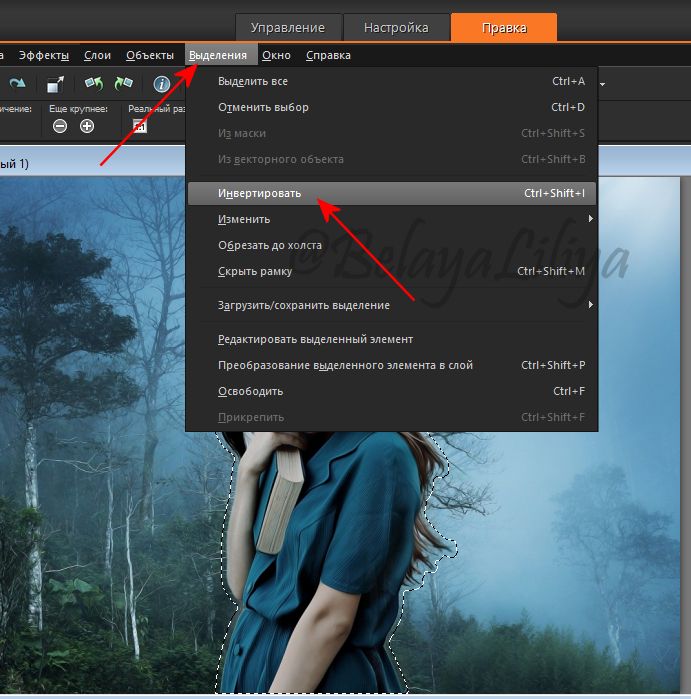Image resolution: width=691 pixels, height=699 pixels.
Task: Choose Освободить from the menu
Action: point(392,391)
